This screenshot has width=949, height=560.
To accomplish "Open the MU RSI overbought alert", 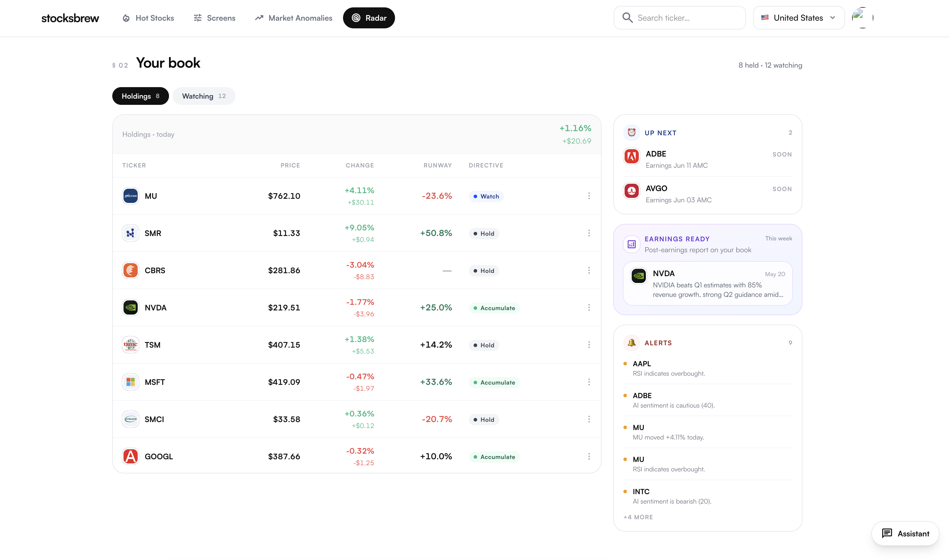I will coord(708,464).
